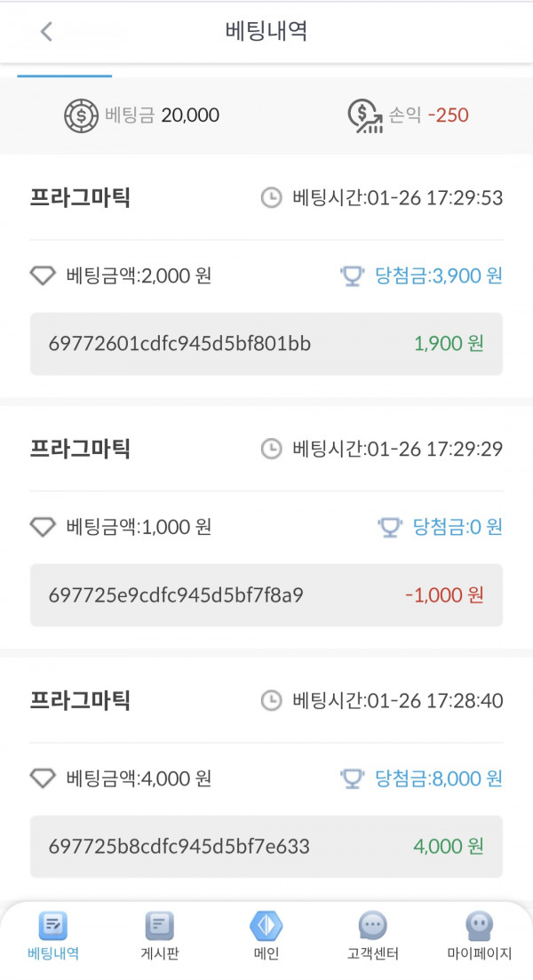The height and width of the screenshot is (980, 533).
Task: Open the 게시판 board section
Action: pos(160,935)
